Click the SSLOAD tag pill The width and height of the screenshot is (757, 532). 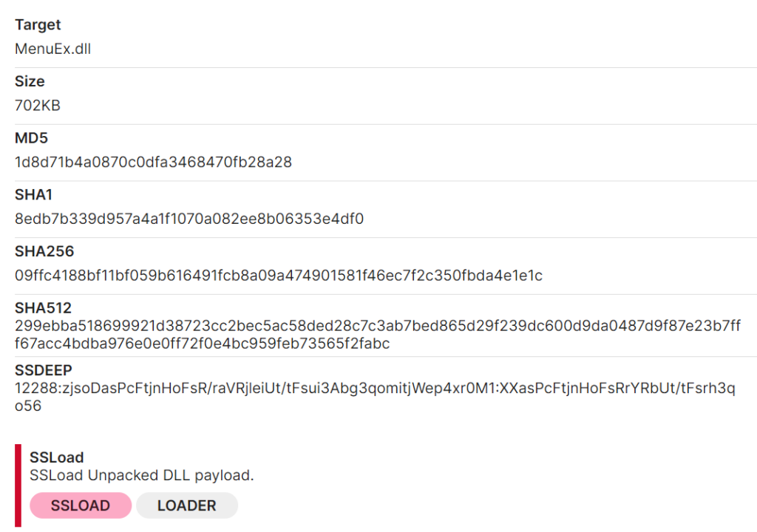[81, 505]
